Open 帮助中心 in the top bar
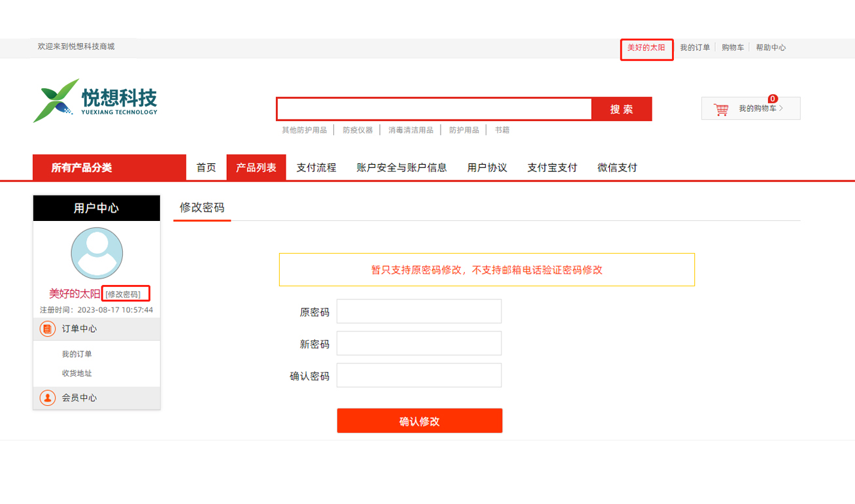 pyautogui.click(x=771, y=48)
